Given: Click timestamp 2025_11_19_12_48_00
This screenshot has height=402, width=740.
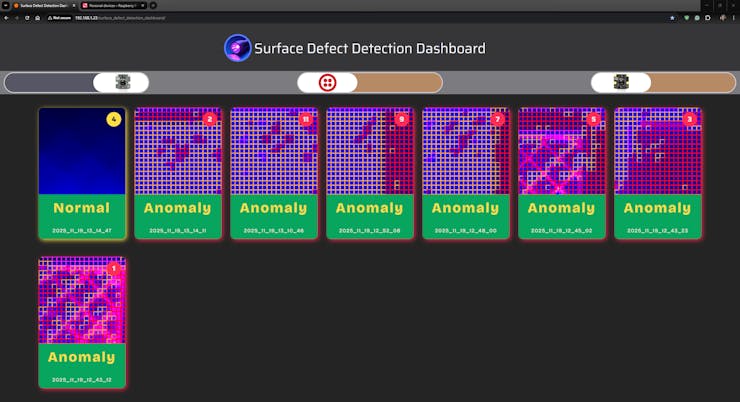Looking at the screenshot, I should click(x=466, y=231).
